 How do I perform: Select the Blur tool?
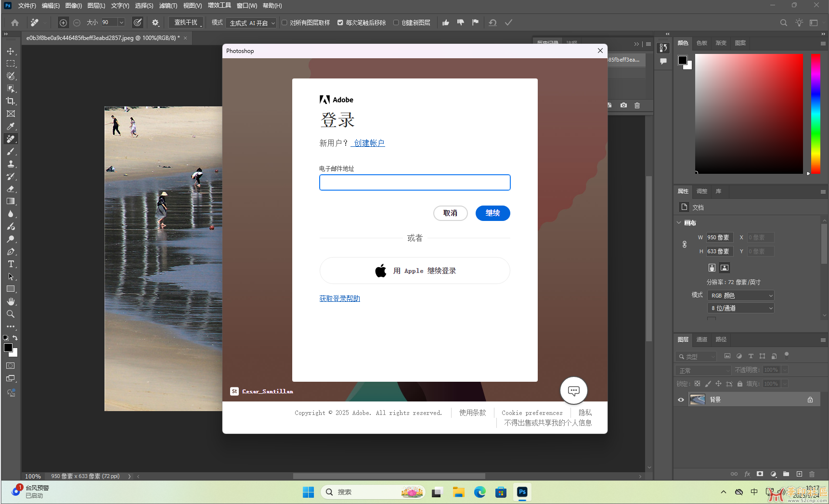click(11, 214)
